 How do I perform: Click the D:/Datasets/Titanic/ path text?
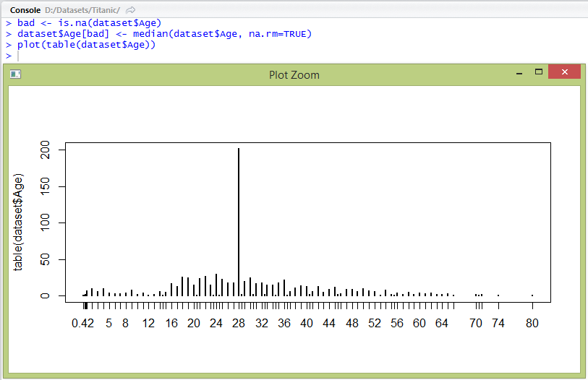(x=82, y=10)
